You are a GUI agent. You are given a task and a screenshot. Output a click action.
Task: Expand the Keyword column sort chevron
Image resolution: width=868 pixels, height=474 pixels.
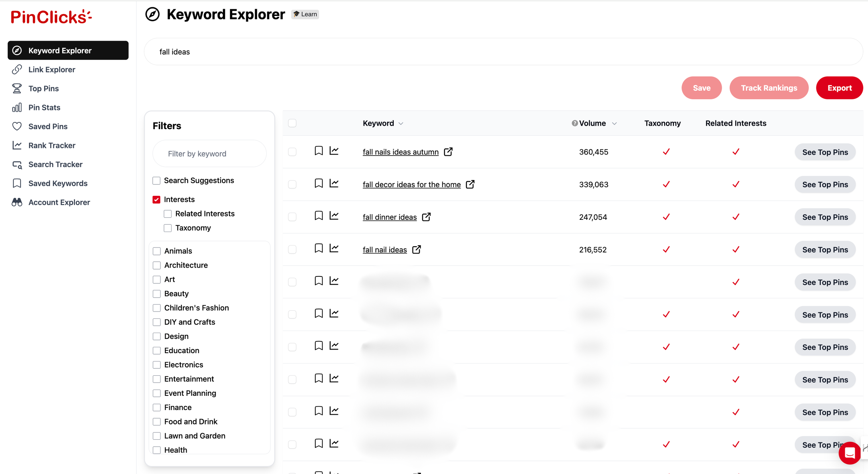click(x=401, y=124)
